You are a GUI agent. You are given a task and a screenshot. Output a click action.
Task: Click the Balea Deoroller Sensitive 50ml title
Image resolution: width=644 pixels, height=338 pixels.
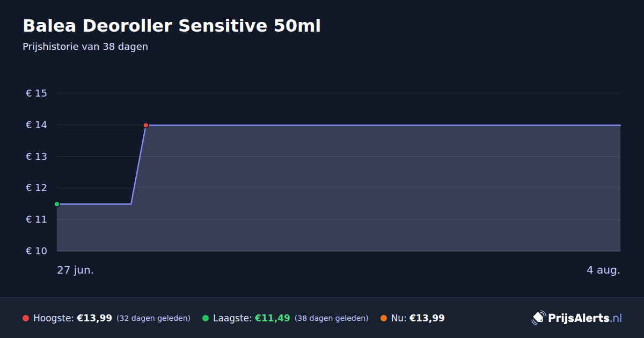(x=172, y=26)
